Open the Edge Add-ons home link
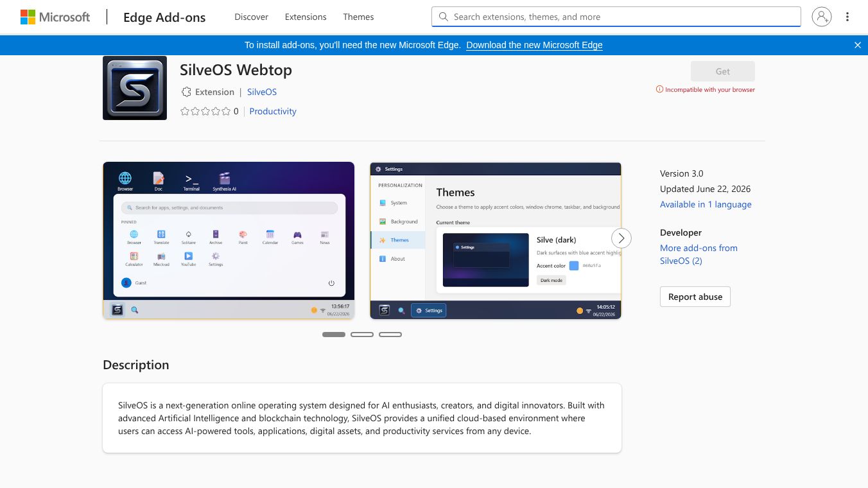 click(164, 17)
